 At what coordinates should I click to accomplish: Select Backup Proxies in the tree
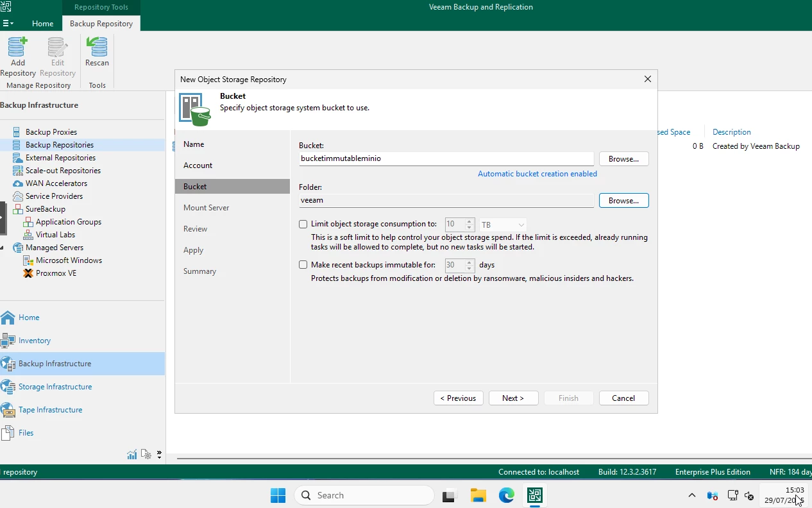pyautogui.click(x=51, y=132)
